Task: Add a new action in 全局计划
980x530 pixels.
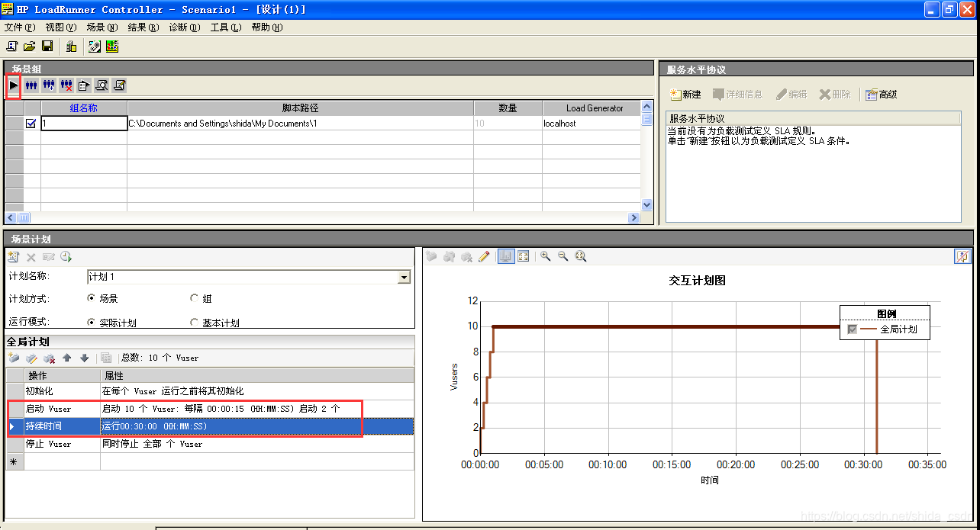Action: (x=14, y=358)
